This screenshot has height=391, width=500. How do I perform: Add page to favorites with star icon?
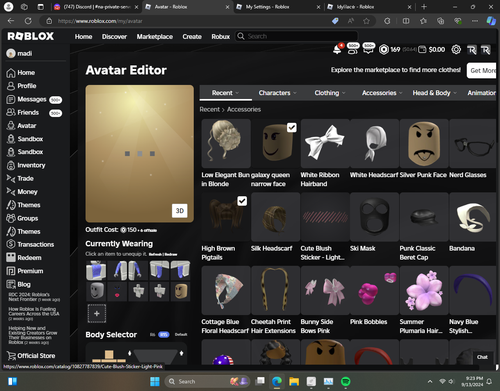pyautogui.click(x=367, y=21)
